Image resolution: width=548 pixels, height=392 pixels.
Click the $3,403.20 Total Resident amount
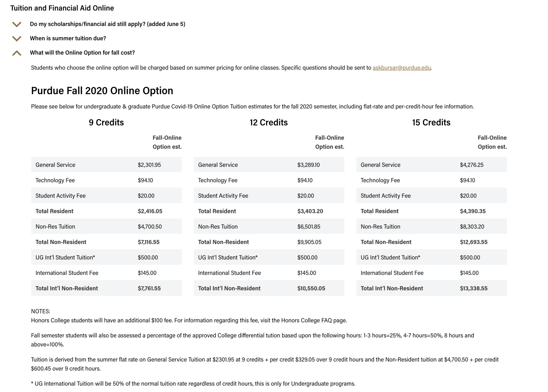tap(310, 211)
